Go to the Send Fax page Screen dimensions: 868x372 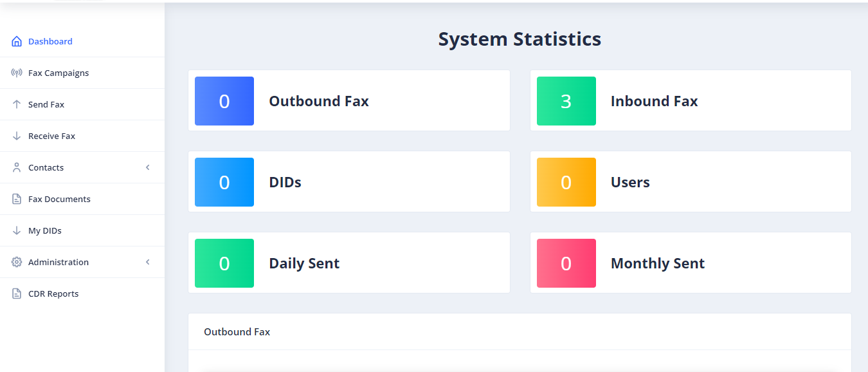click(82, 104)
